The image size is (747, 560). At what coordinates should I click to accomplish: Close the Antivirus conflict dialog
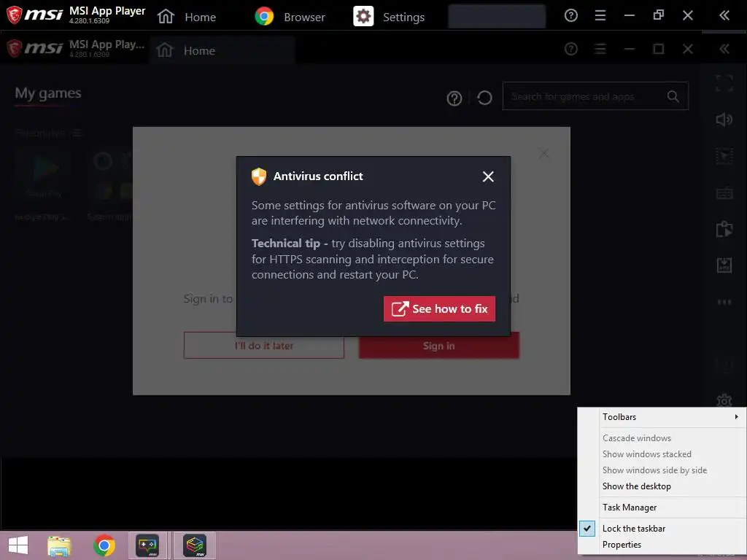coord(488,176)
